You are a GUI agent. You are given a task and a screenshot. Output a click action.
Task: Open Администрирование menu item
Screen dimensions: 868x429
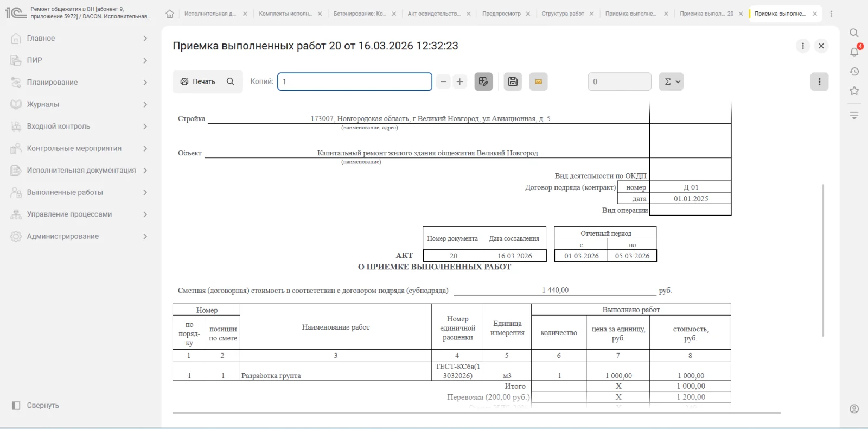(79, 236)
